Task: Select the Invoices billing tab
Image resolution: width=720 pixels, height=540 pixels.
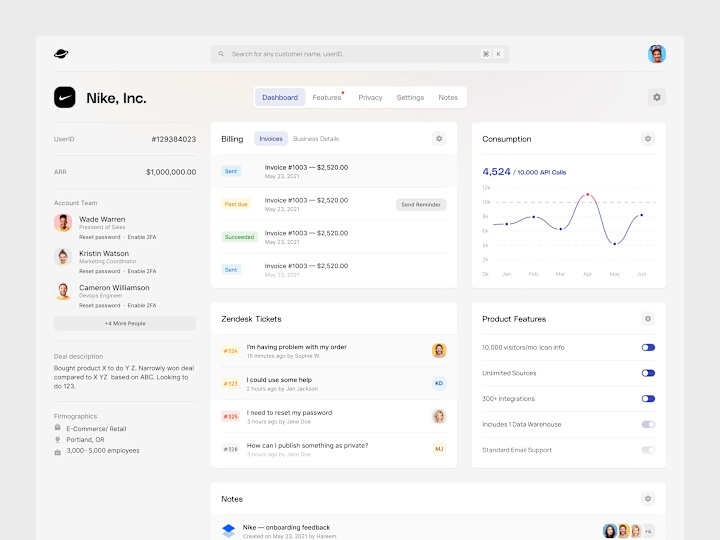Action: [x=271, y=139]
